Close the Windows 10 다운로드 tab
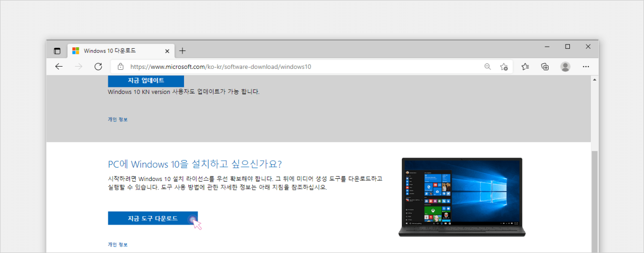This screenshot has width=644, height=253. click(167, 51)
